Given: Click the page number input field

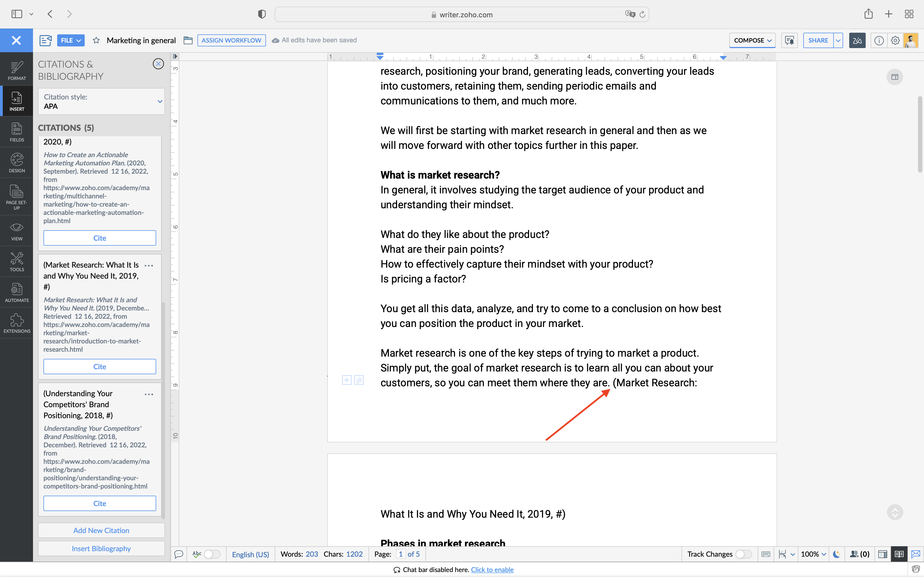Looking at the screenshot, I should (x=400, y=554).
